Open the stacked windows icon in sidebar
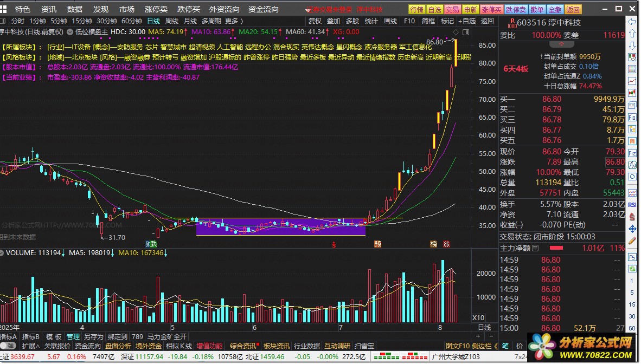Screen dimensions: 641x364 [x=632, y=106]
